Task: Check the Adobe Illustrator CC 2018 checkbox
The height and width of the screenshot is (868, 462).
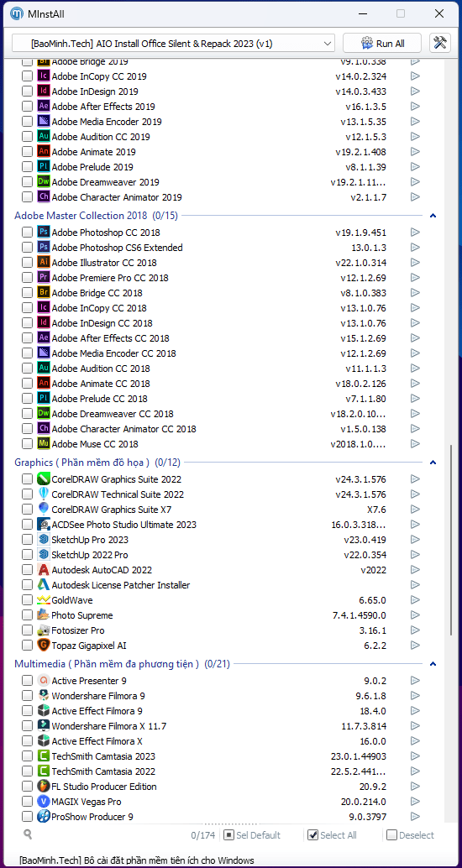Action: tap(27, 263)
